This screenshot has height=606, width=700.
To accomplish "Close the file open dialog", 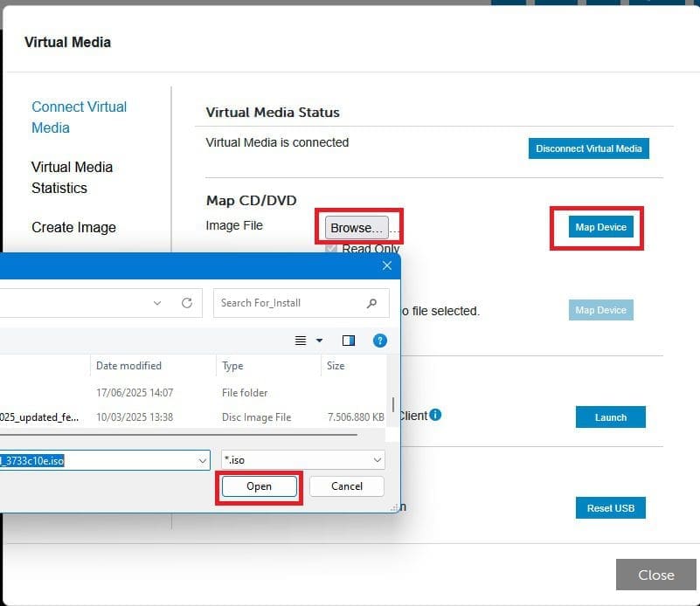I will [386, 265].
